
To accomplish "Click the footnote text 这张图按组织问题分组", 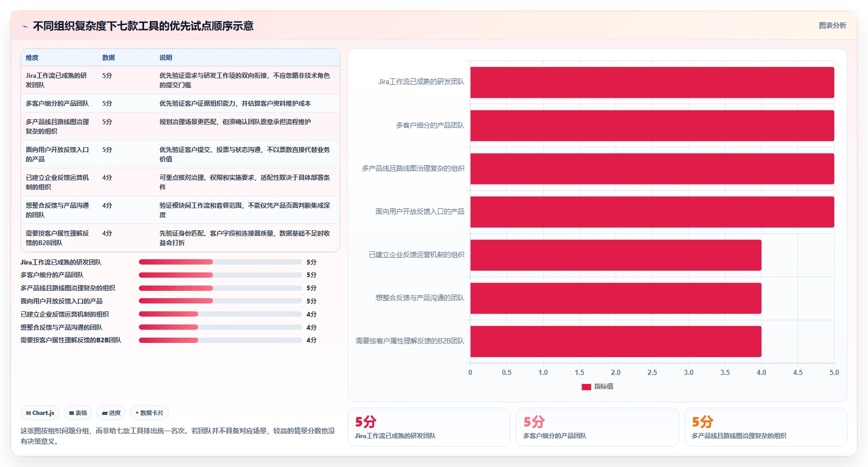I will 178,436.
